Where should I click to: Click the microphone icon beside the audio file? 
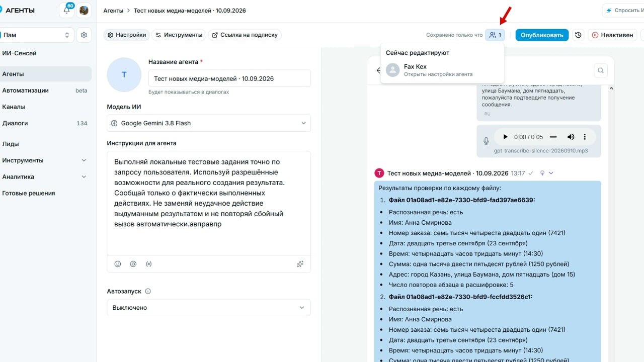click(486, 141)
